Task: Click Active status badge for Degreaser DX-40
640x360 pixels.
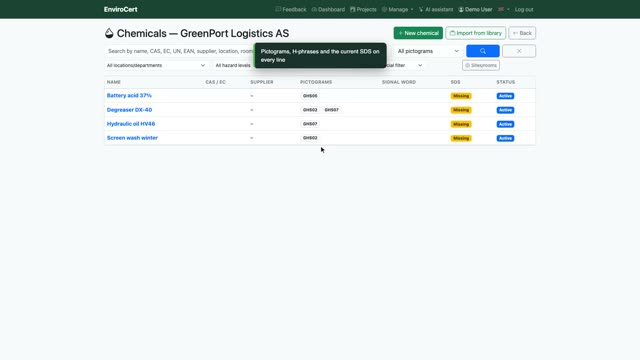Action: 505,110
